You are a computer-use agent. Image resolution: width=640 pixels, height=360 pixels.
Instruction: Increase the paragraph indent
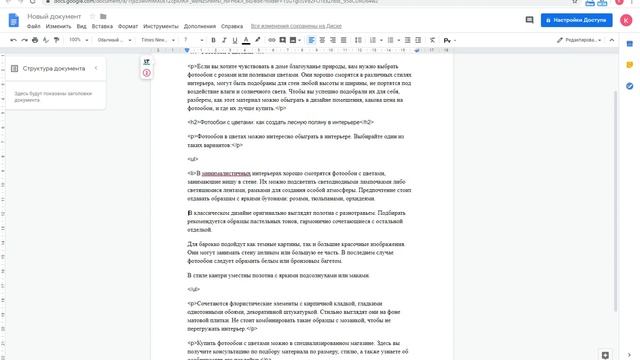click(418, 40)
